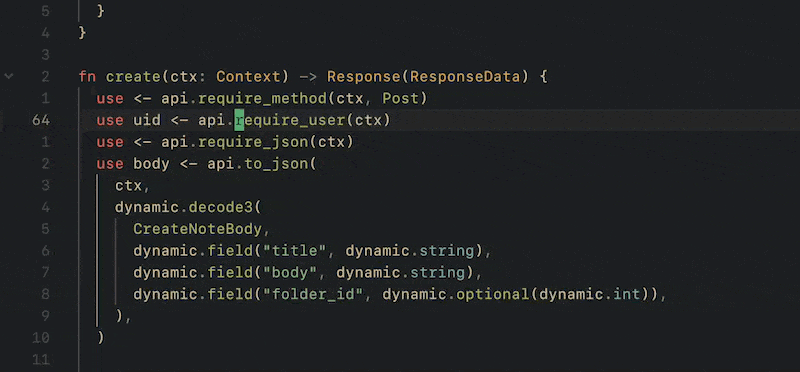Viewport: 800px width, 372px height.
Task: Click the Response return type
Action: (x=364, y=77)
